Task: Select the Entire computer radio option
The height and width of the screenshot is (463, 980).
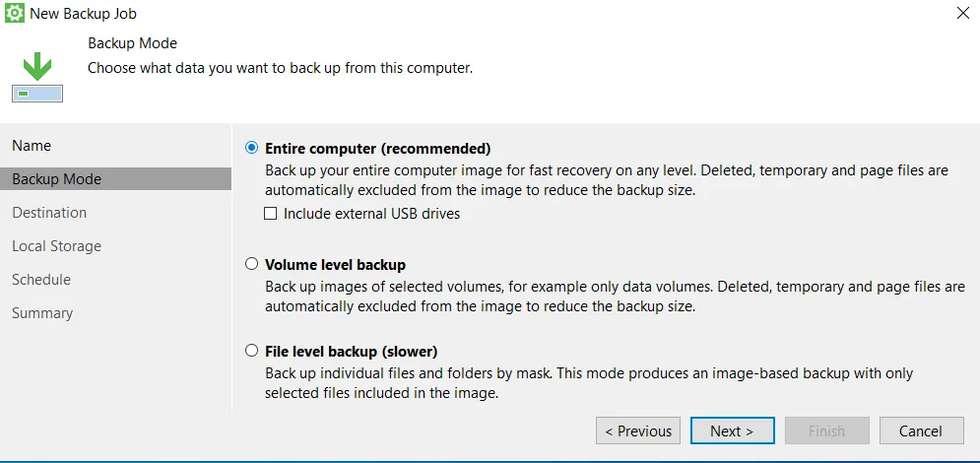Action: coord(252,148)
